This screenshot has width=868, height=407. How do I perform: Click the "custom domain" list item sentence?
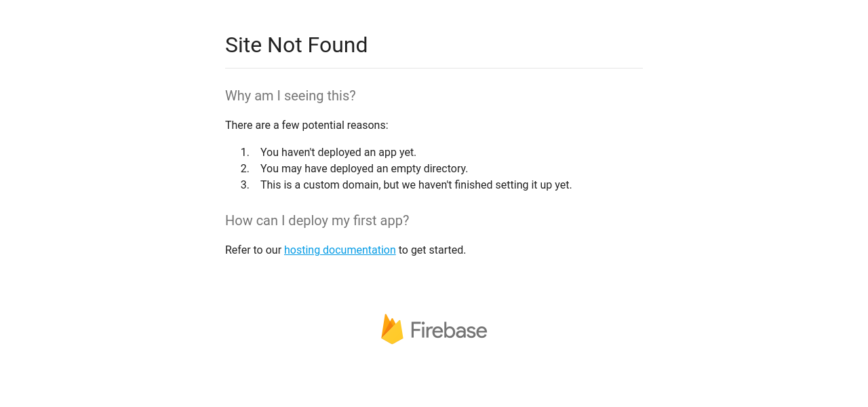pyautogui.click(x=416, y=185)
